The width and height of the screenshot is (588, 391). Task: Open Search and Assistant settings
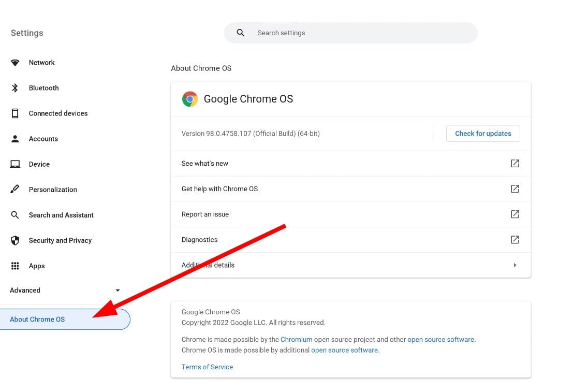click(61, 215)
